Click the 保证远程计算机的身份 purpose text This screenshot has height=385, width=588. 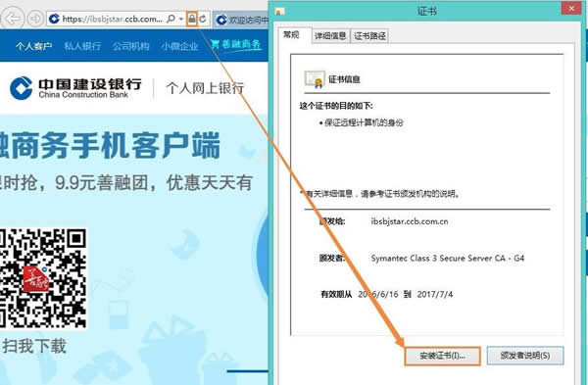pyautogui.click(x=364, y=122)
